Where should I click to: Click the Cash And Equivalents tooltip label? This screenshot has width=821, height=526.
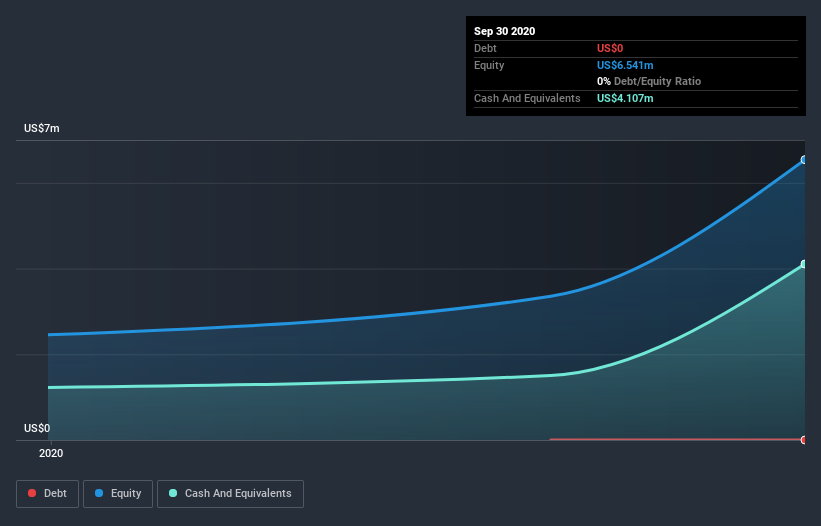[527, 98]
